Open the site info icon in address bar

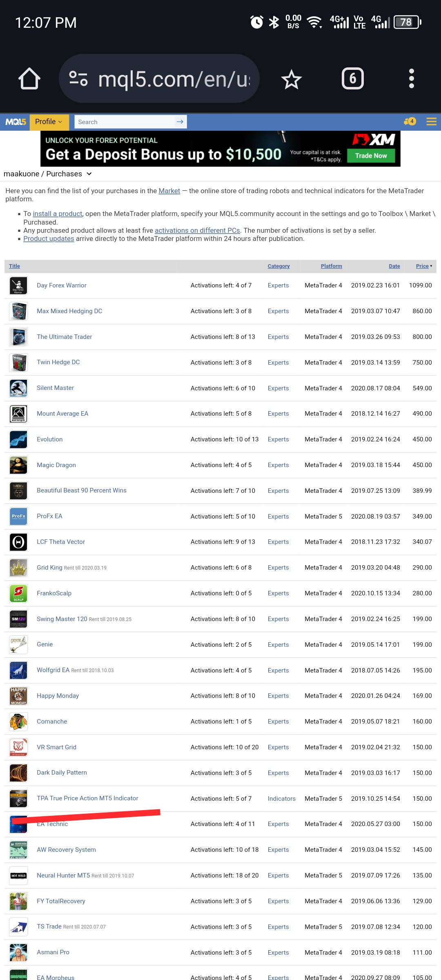coord(78,78)
